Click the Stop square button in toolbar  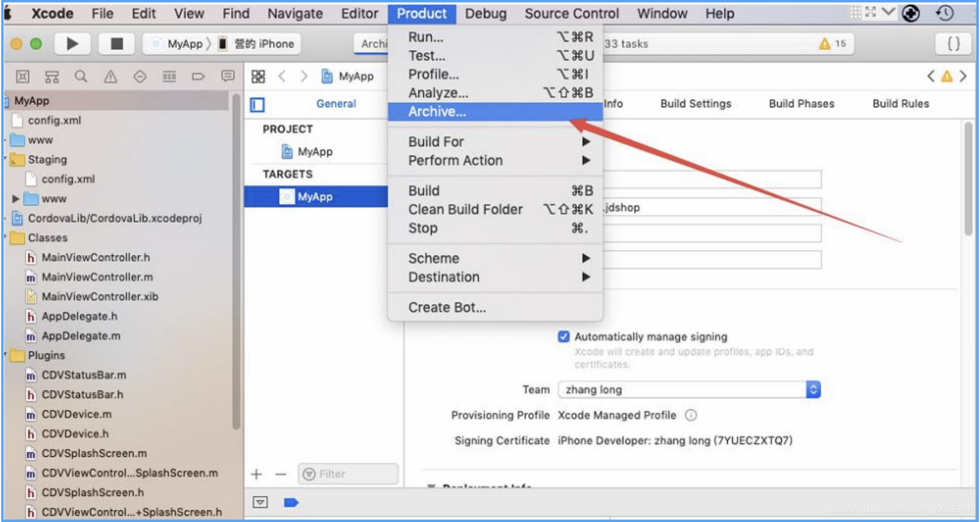point(116,44)
